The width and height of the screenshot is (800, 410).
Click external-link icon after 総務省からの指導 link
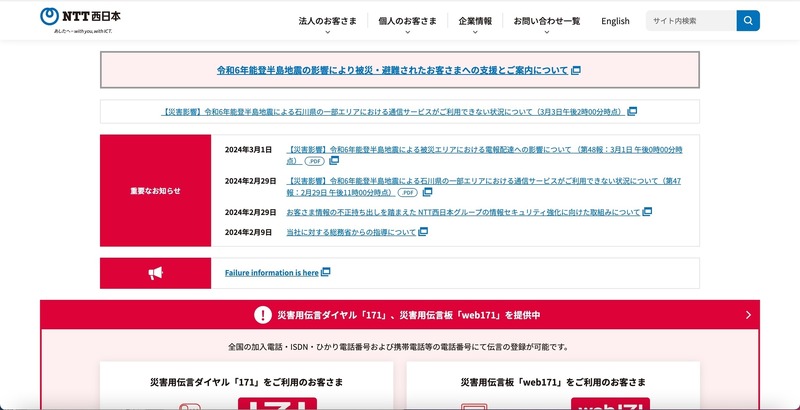click(x=423, y=232)
